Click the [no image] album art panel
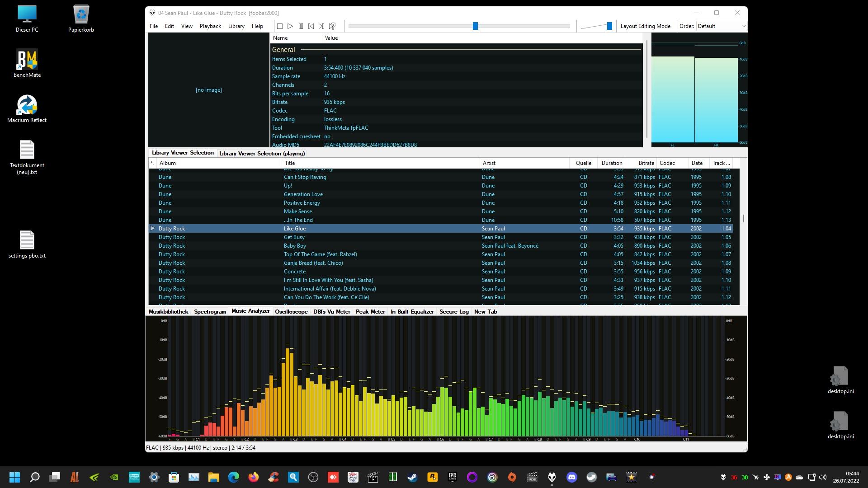 [x=208, y=90]
